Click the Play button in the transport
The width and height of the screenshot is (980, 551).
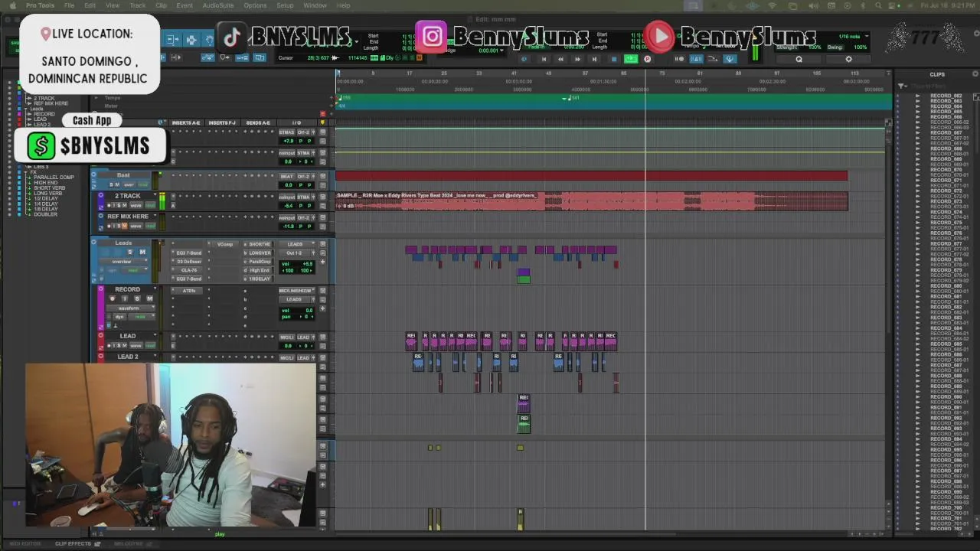coord(631,59)
